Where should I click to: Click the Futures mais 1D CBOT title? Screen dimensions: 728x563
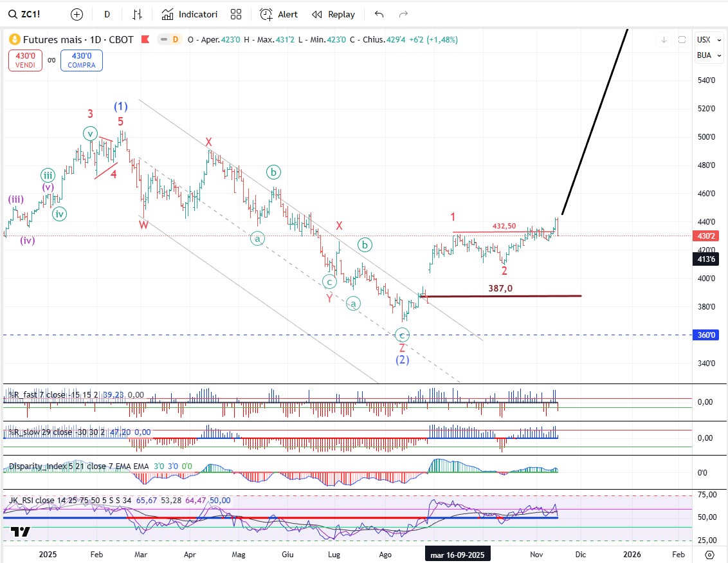pyautogui.click(x=78, y=39)
